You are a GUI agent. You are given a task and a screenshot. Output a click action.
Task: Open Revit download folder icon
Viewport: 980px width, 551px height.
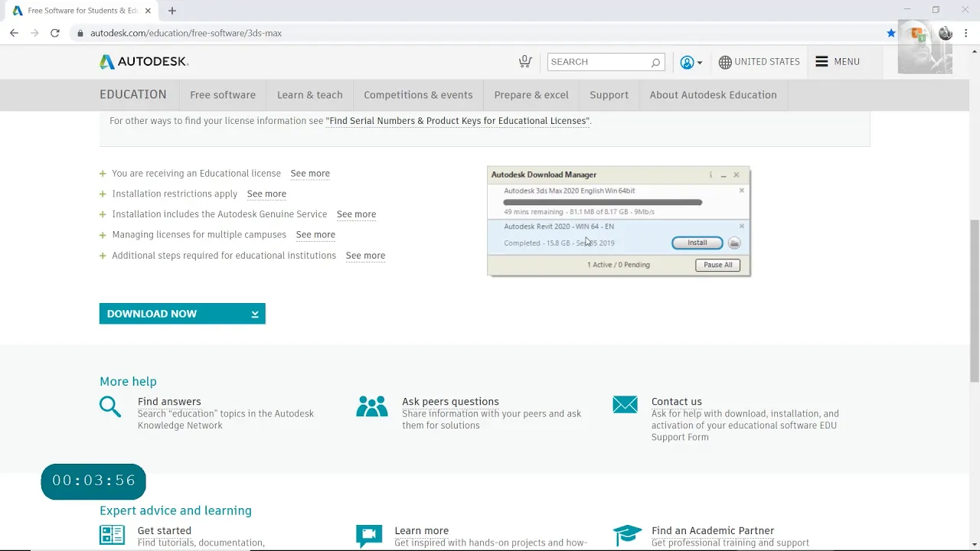click(734, 243)
